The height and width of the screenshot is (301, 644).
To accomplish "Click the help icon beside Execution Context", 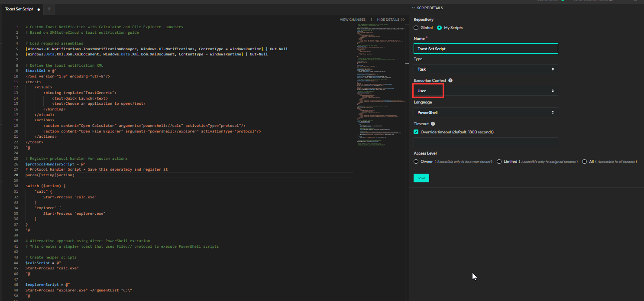I will point(450,81).
